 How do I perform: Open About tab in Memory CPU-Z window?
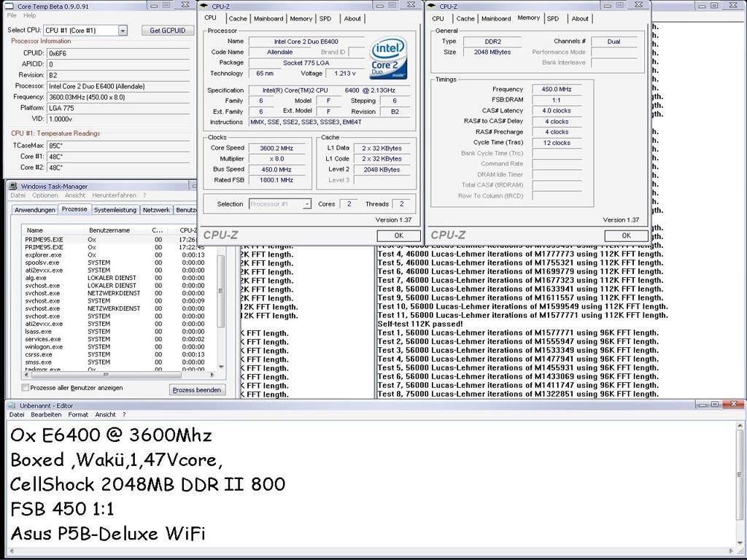coord(580,18)
